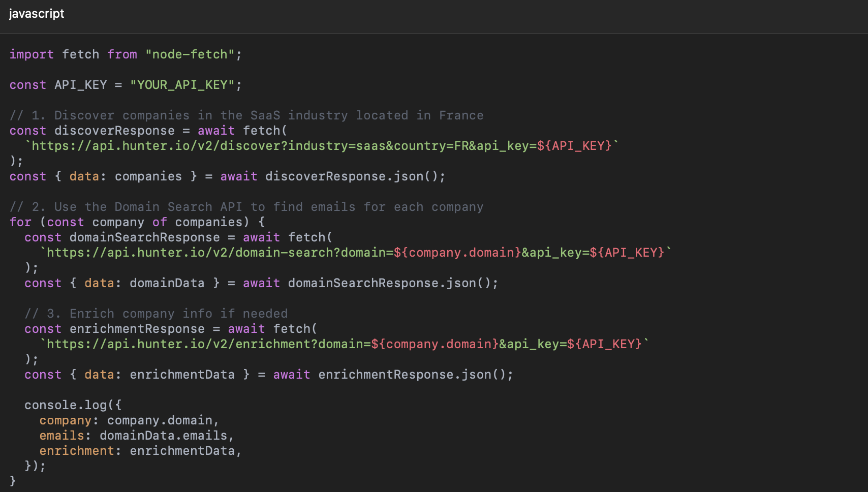Click the Enrich company info comment
868x492 pixels.
156,314
